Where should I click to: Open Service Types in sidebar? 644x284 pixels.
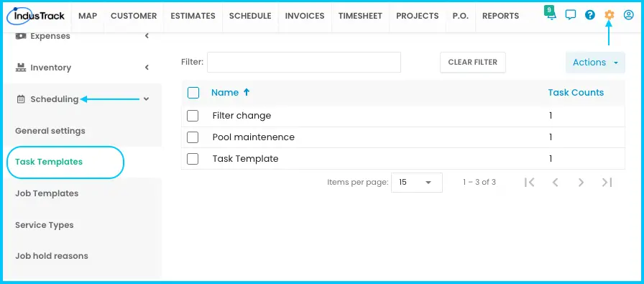[x=45, y=225]
